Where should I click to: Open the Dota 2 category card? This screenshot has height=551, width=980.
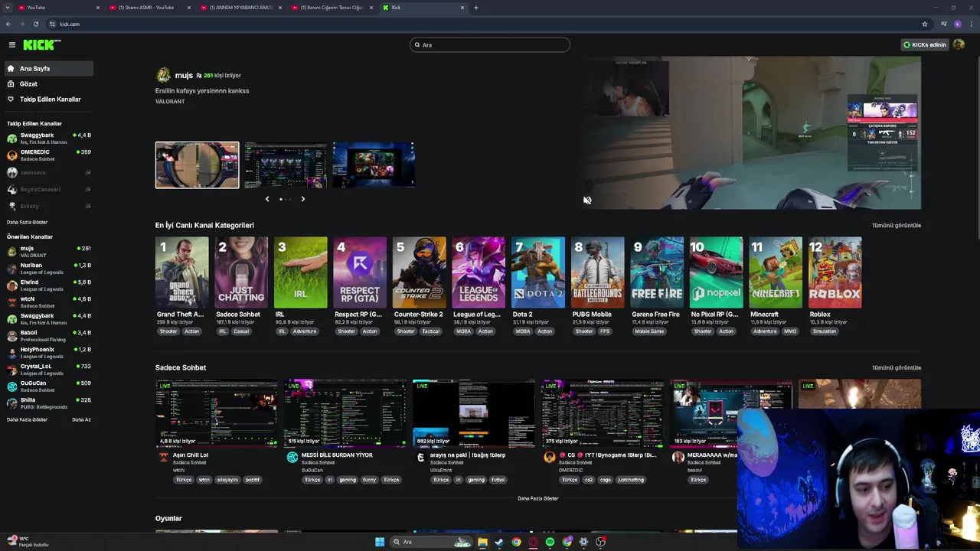tap(538, 272)
